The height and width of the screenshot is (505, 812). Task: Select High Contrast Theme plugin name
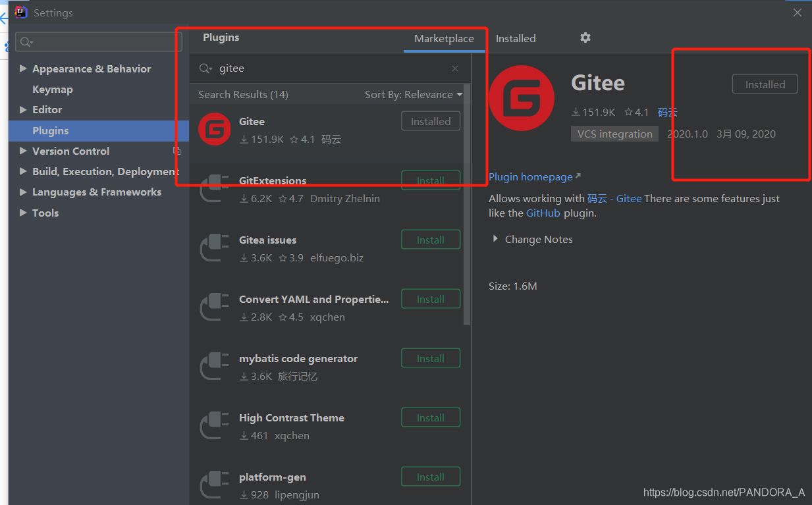292,417
